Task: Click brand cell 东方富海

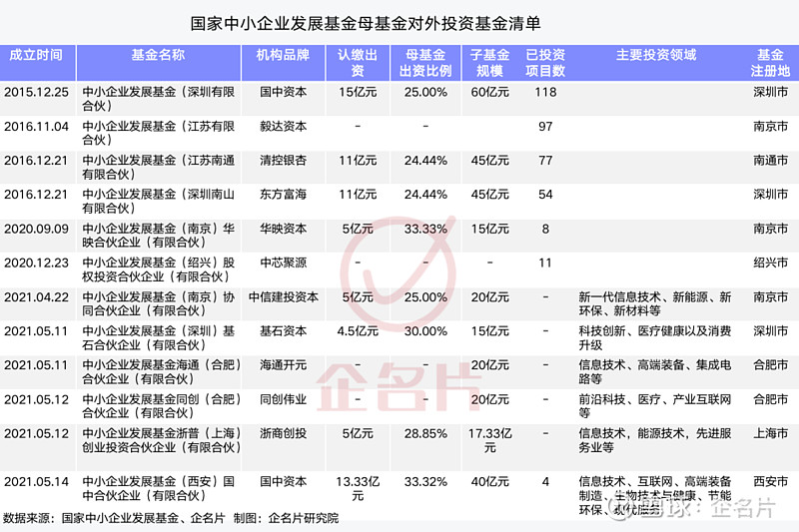Action: [283, 195]
